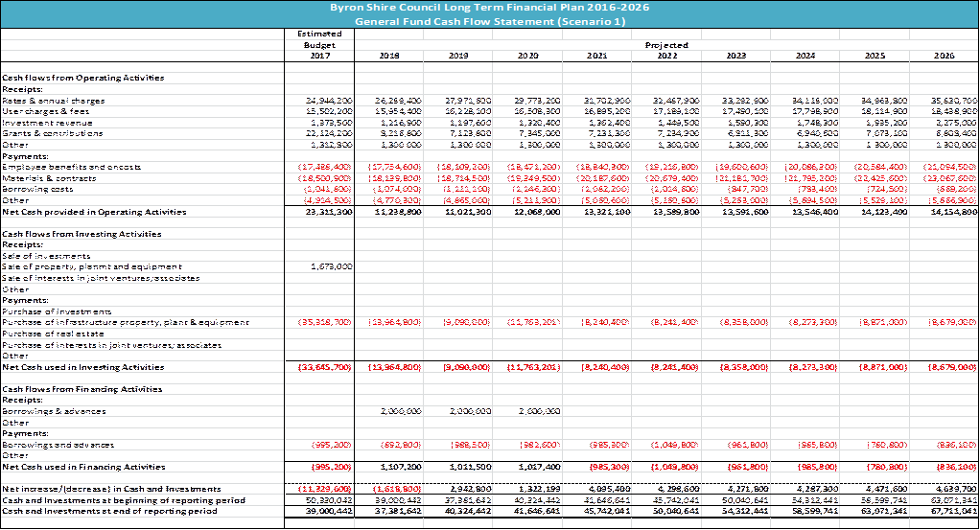
Task: Select 'Sale of interests in joint ventures/associates' label
Action: pos(101,278)
